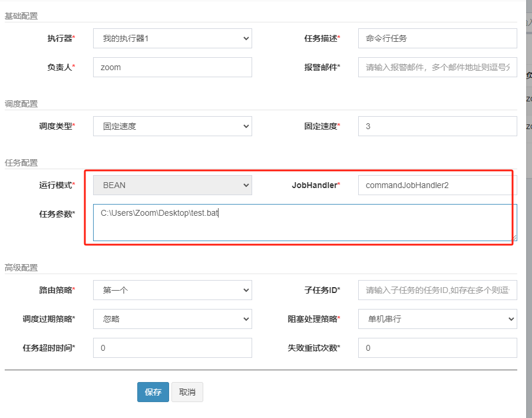Click the 子任务ID input field
Screen dimensions: 532x418
pyautogui.click(x=437, y=290)
